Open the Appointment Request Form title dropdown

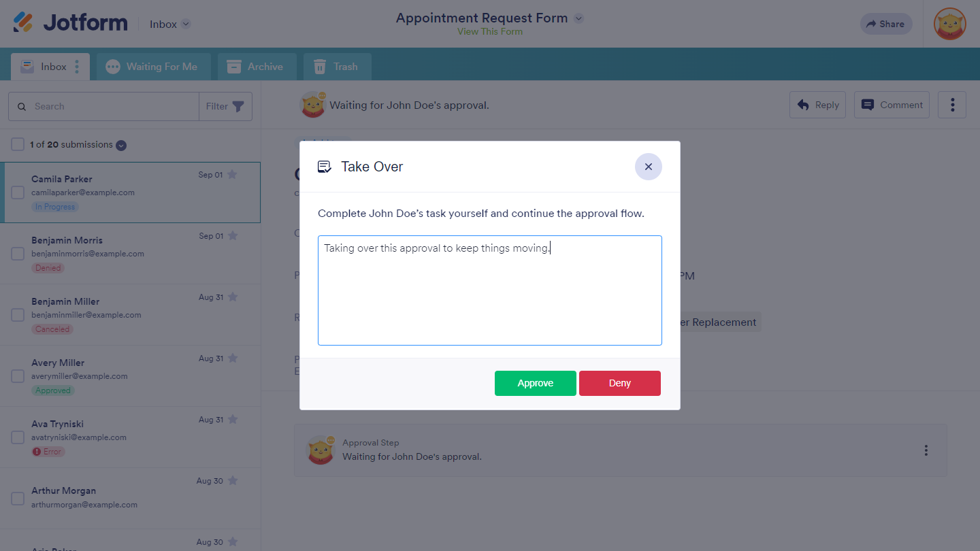(578, 18)
